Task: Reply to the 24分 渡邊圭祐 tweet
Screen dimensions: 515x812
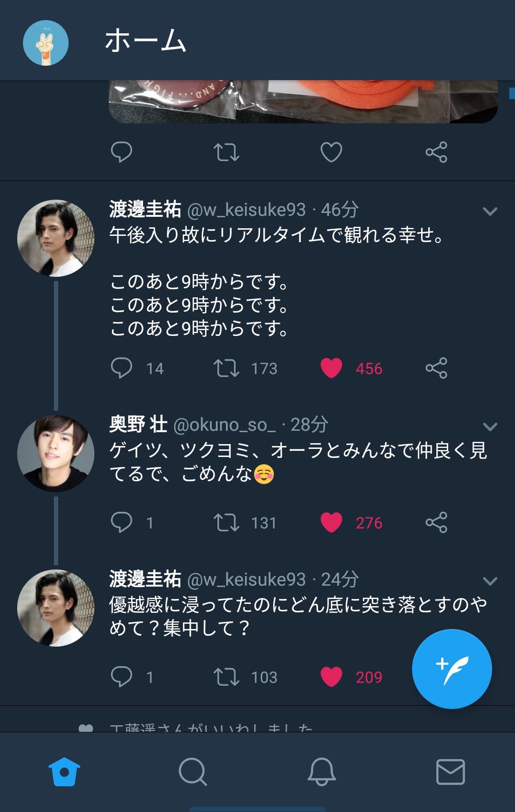Action: pos(122,677)
